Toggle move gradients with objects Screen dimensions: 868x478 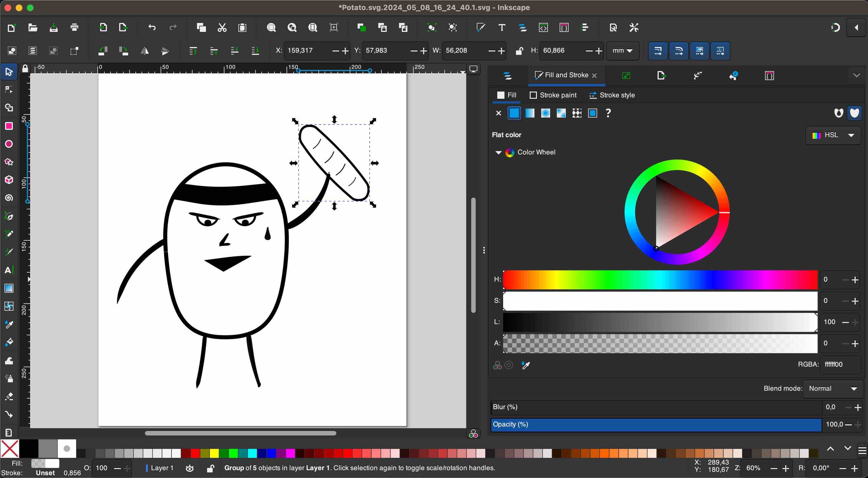pos(700,51)
